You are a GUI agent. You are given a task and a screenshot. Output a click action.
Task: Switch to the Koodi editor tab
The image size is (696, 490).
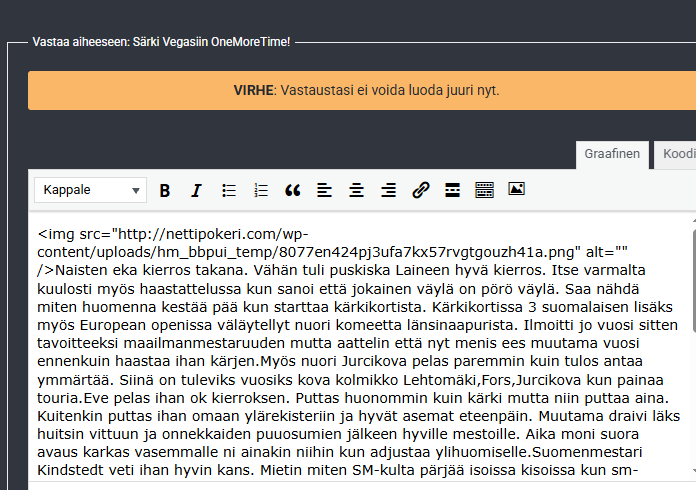pos(676,154)
